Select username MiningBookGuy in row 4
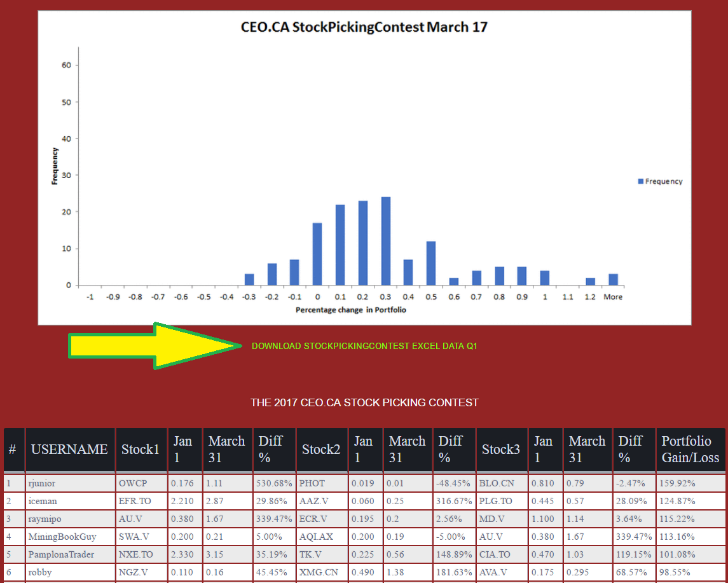 point(70,537)
